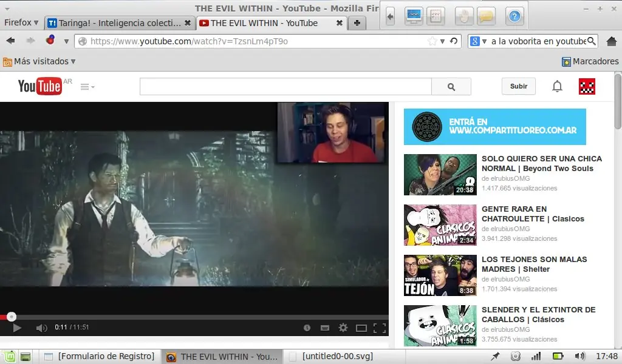Image resolution: width=622 pixels, height=364 pixels.
Task: Go back with the browser arrow
Action: click(11, 41)
